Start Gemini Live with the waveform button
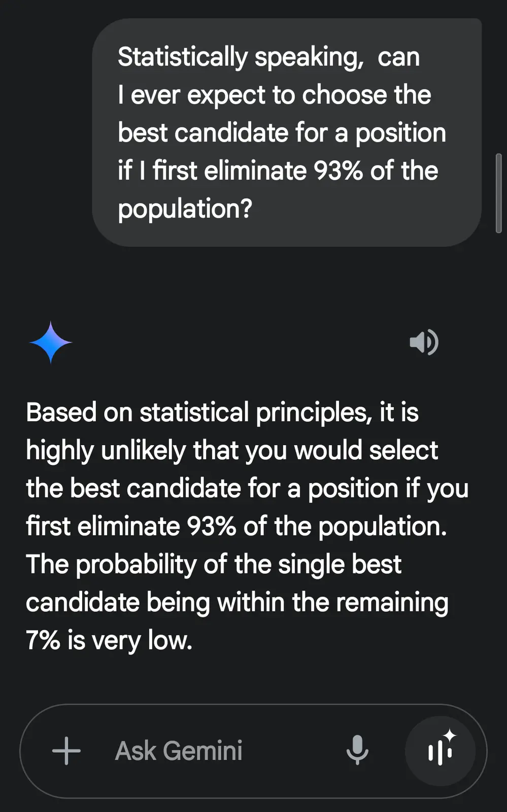Viewport: 507px width, 812px height. [x=440, y=751]
